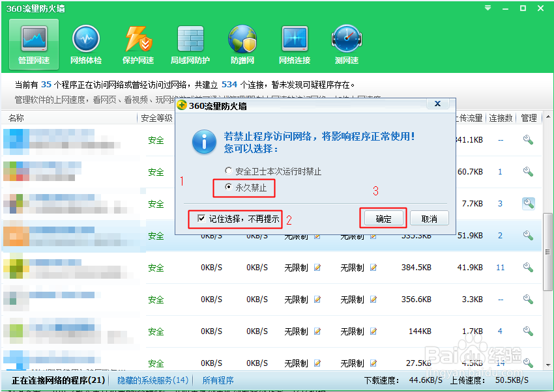Viewport: 554px width, 392px height.
Task: Open the main window dropdown menu arrow
Action: point(488,8)
